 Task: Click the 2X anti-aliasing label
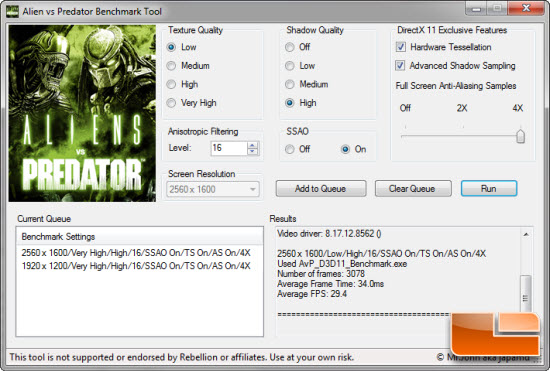462,108
